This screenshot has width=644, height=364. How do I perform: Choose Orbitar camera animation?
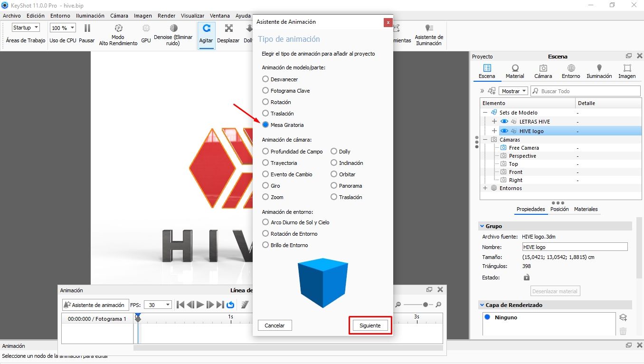334,174
